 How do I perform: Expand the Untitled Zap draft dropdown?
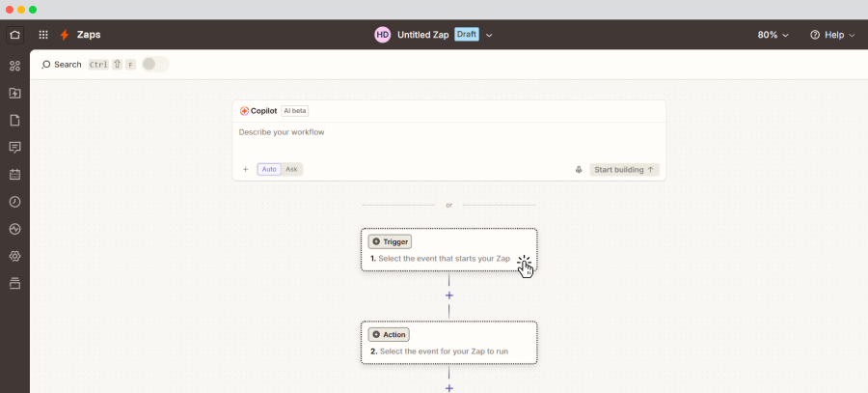point(489,35)
